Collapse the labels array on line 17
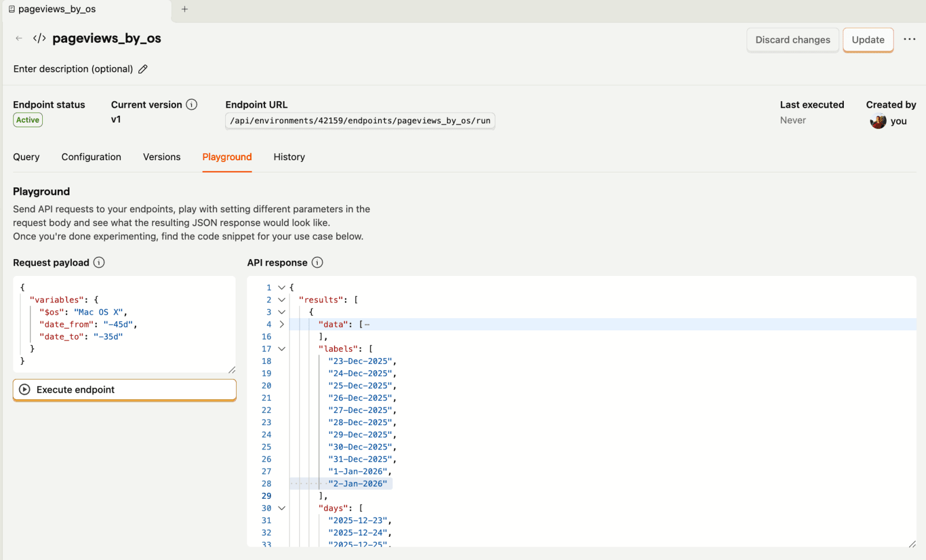The width and height of the screenshot is (926, 560). 281,348
